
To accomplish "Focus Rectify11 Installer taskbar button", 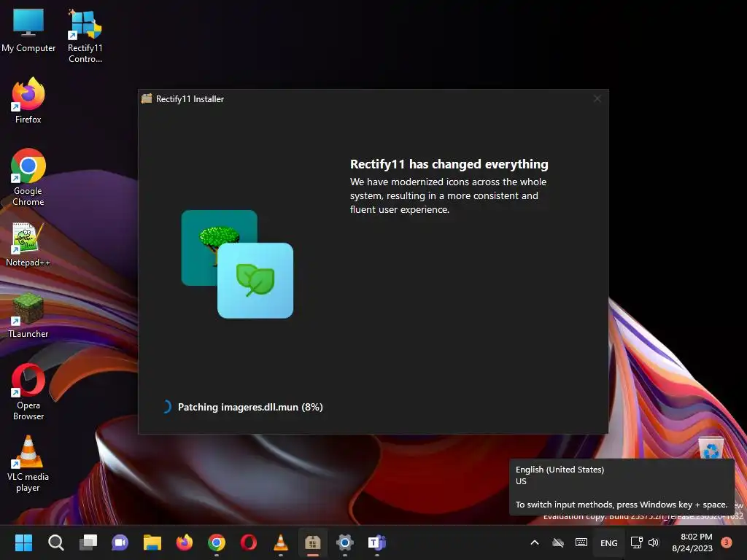I will coord(313,542).
